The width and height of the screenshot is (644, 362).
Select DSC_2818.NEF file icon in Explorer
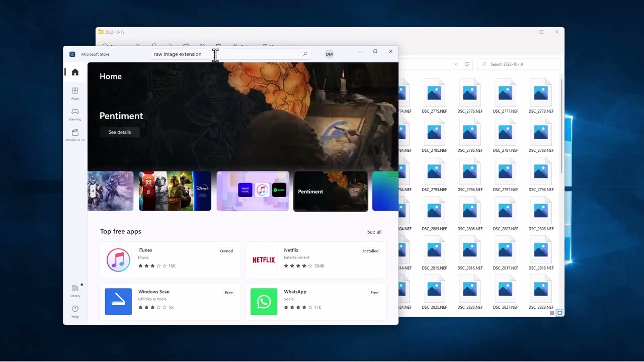(541, 249)
